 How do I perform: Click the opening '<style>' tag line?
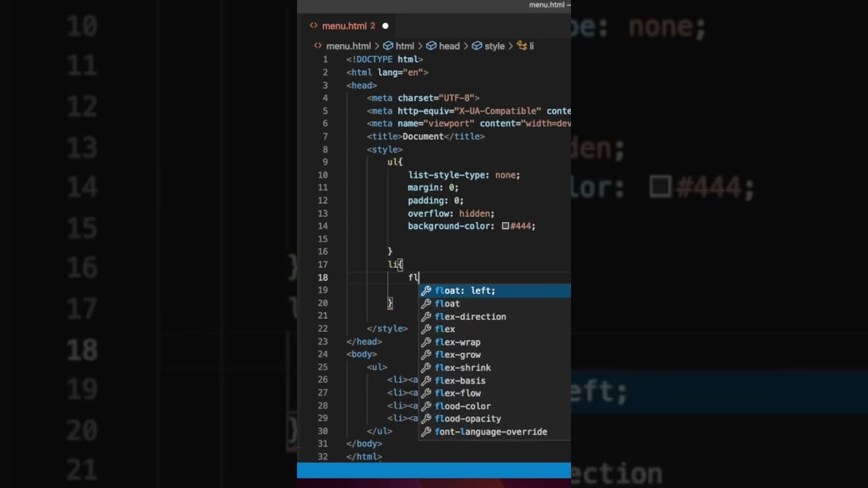pyautogui.click(x=384, y=149)
